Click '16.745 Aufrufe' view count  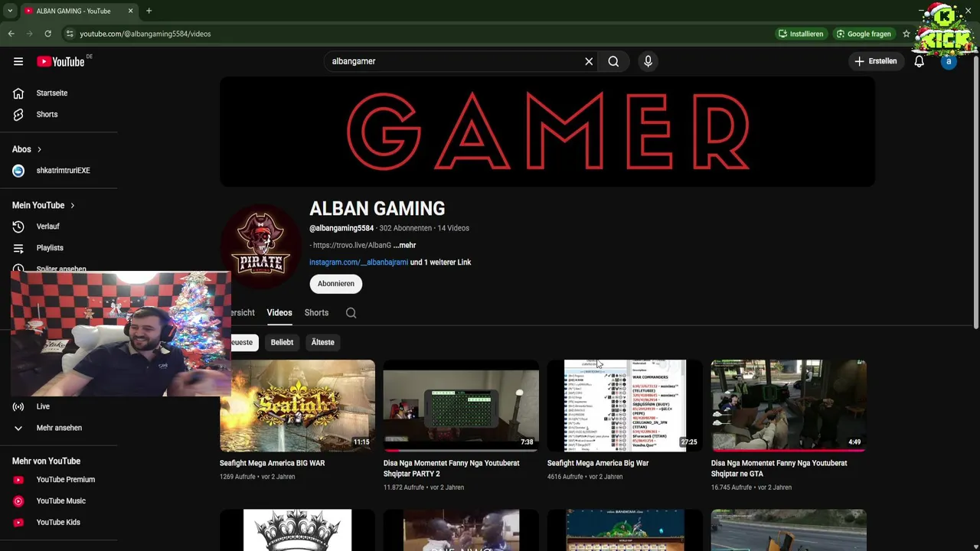point(731,487)
